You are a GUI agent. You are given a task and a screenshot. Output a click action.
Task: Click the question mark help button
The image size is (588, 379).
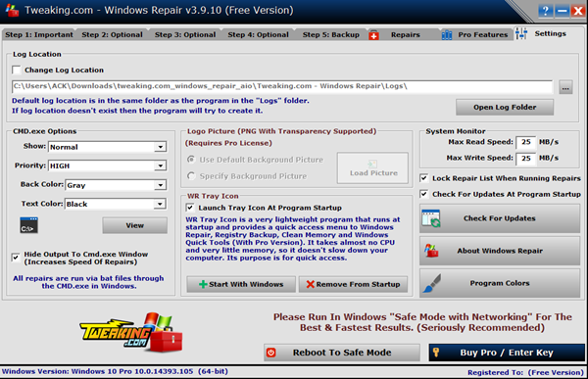pos(545,11)
